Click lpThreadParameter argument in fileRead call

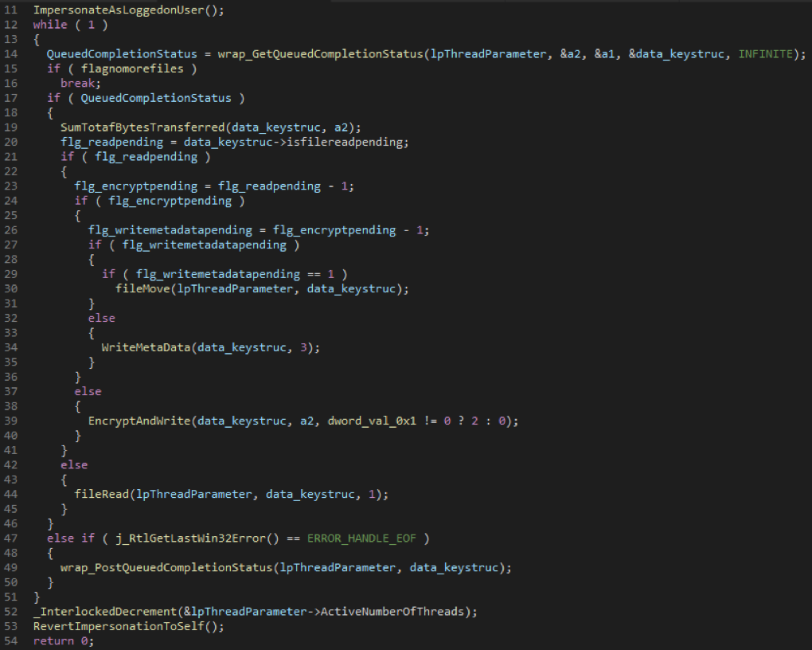[x=193, y=494]
